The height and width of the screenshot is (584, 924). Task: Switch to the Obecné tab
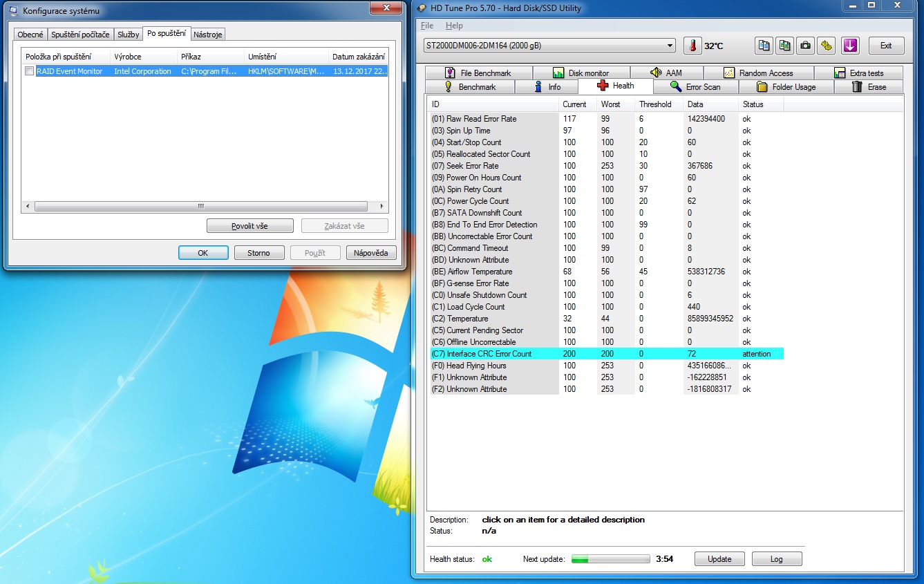tap(30, 35)
